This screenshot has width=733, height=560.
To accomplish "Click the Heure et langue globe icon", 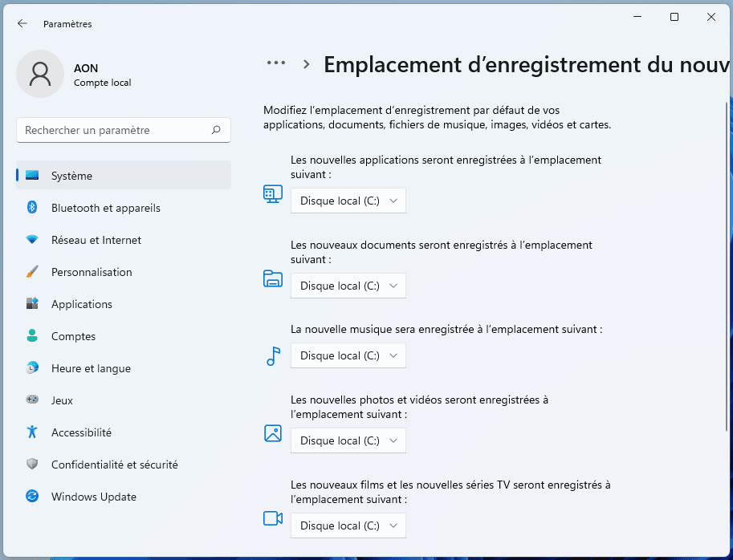I will click(32, 368).
